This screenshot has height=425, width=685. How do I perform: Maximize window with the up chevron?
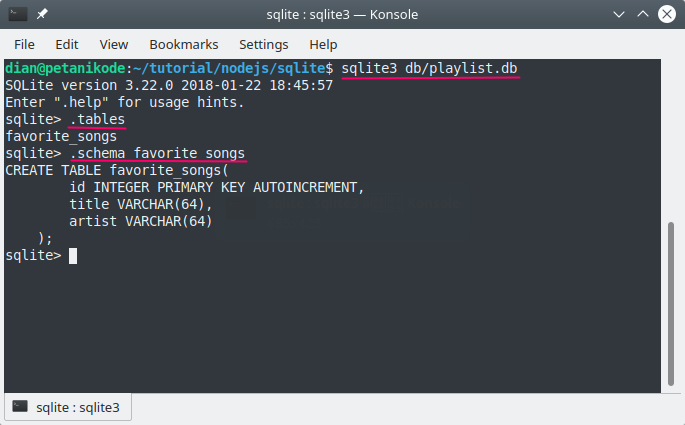coord(643,14)
